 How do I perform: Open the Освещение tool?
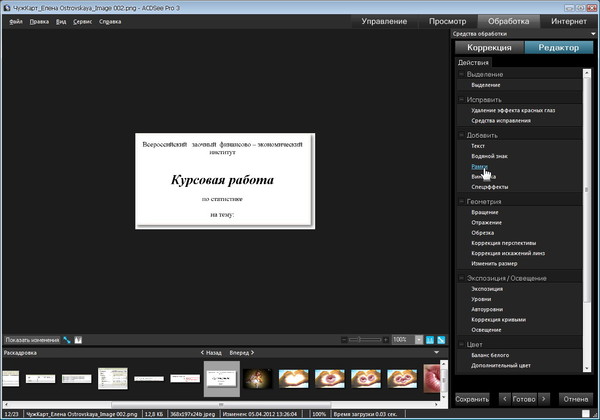(486, 330)
